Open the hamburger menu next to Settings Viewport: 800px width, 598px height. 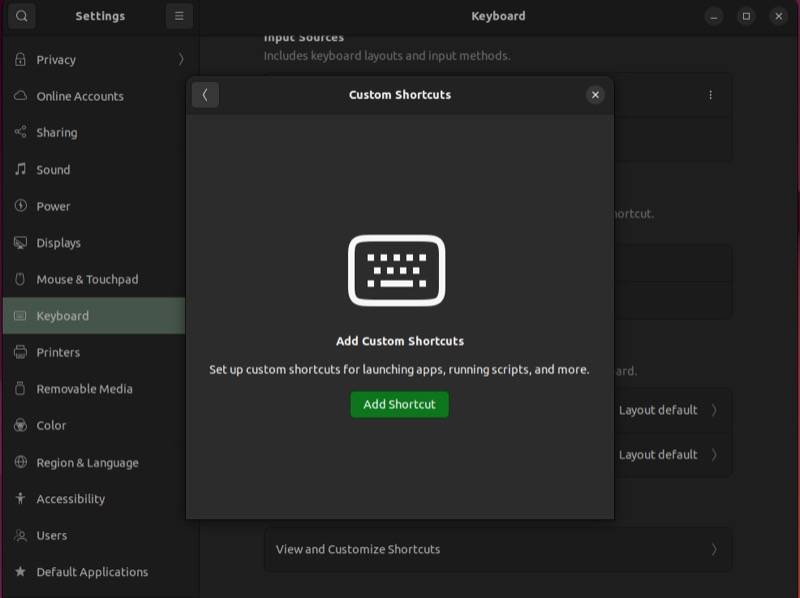pos(178,16)
